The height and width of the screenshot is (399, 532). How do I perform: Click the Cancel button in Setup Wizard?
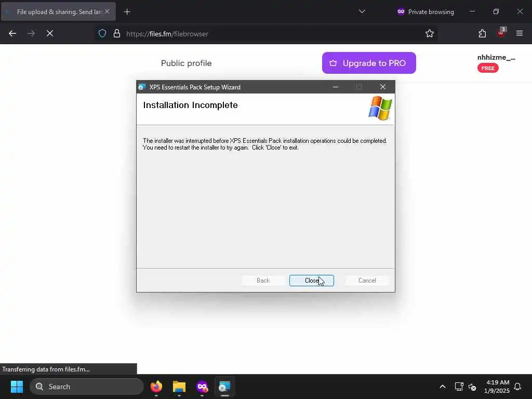click(x=367, y=281)
